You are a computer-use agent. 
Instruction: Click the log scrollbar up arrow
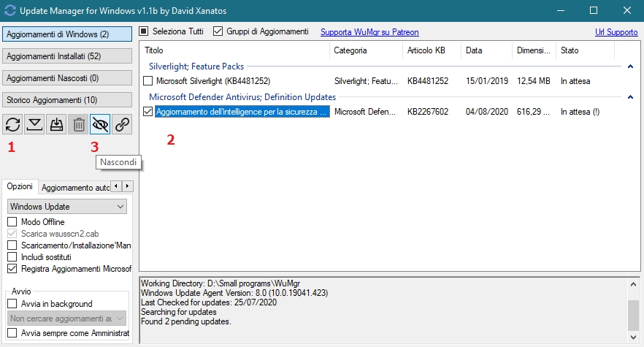[633, 284]
